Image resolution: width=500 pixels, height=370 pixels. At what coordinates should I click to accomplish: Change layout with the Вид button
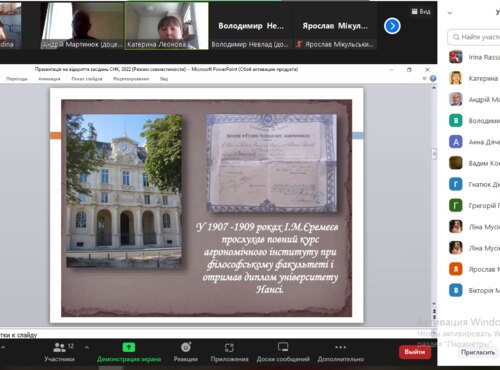click(x=421, y=12)
